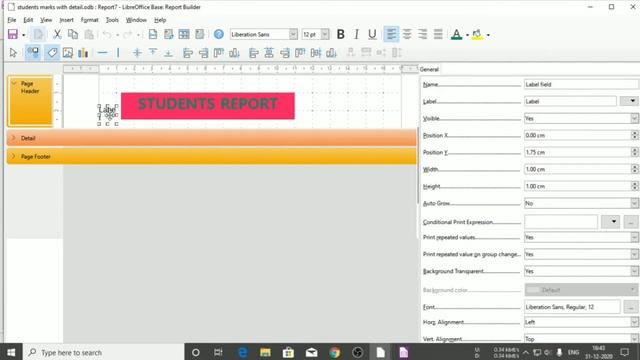Open the View menu
Viewport: 640px width, 360px height.
click(x=46, y=20)
